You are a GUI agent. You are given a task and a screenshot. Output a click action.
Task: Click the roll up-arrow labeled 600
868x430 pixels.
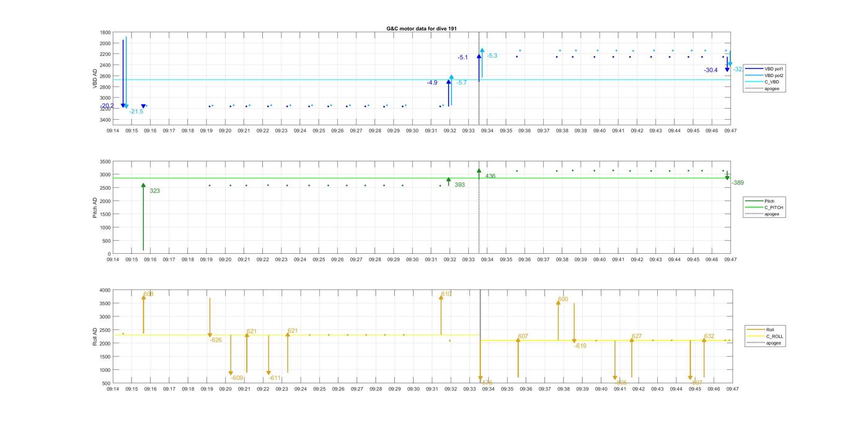click(558, 320)
